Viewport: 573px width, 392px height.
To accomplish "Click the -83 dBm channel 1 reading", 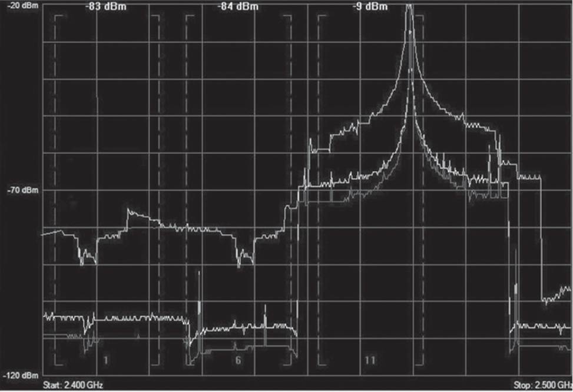I will pos(106,6).
